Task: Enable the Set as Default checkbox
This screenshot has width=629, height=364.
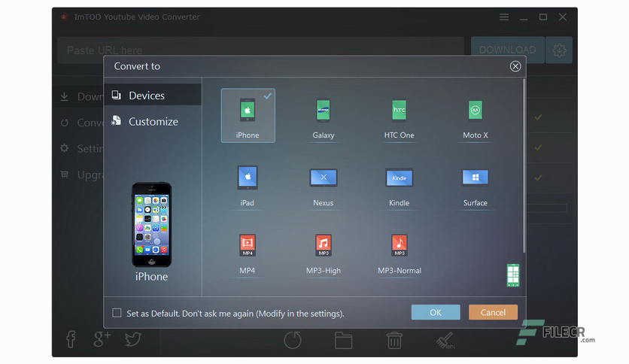Action: point(117,313)
